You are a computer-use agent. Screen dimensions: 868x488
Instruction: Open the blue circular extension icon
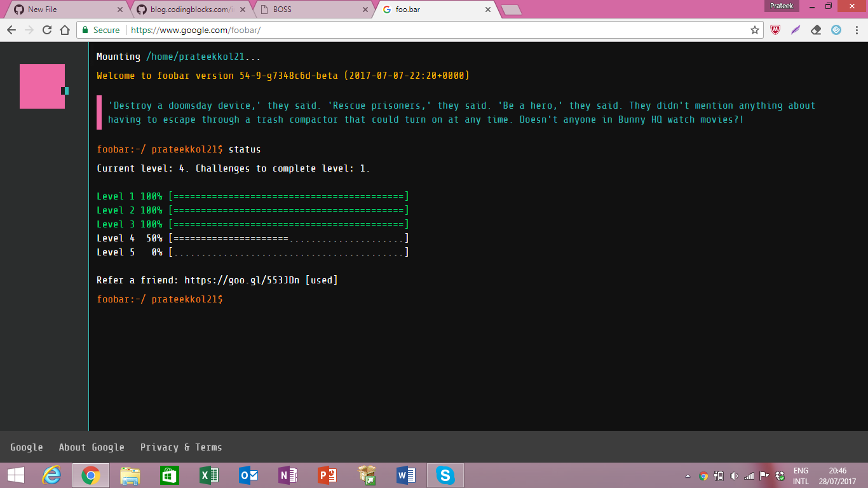836,30
